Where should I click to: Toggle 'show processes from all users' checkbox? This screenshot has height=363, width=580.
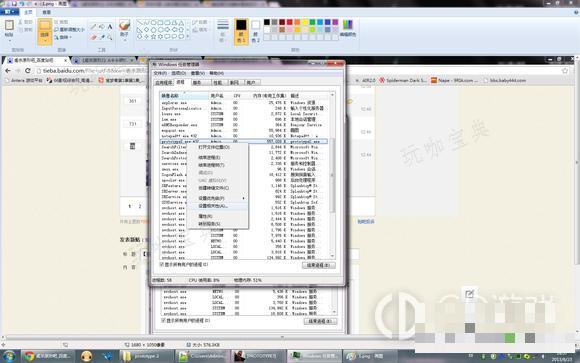(162, 264)
